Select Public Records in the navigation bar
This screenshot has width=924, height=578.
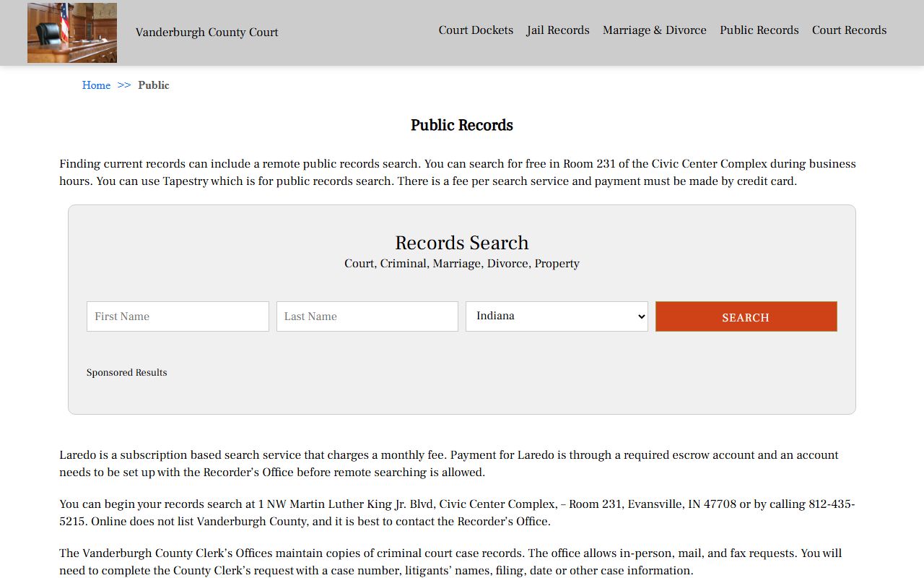(x=759, y=30)
